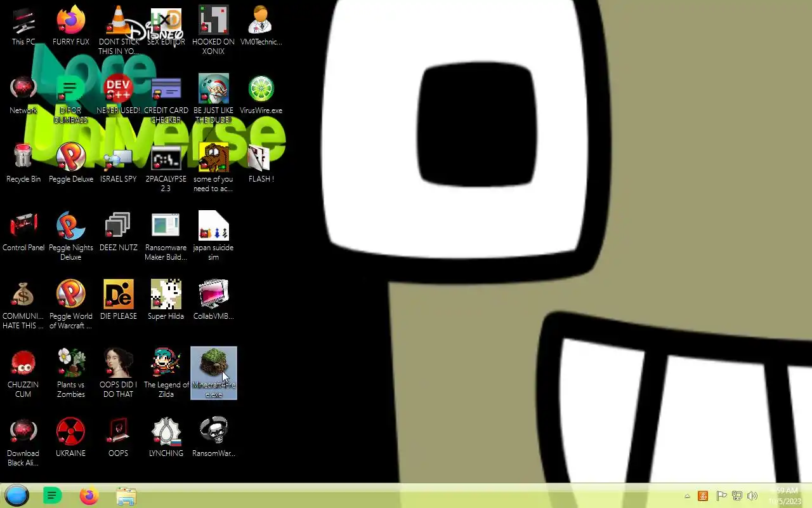Select the OOPS shortcut in bottom row

tap(118, 438)
